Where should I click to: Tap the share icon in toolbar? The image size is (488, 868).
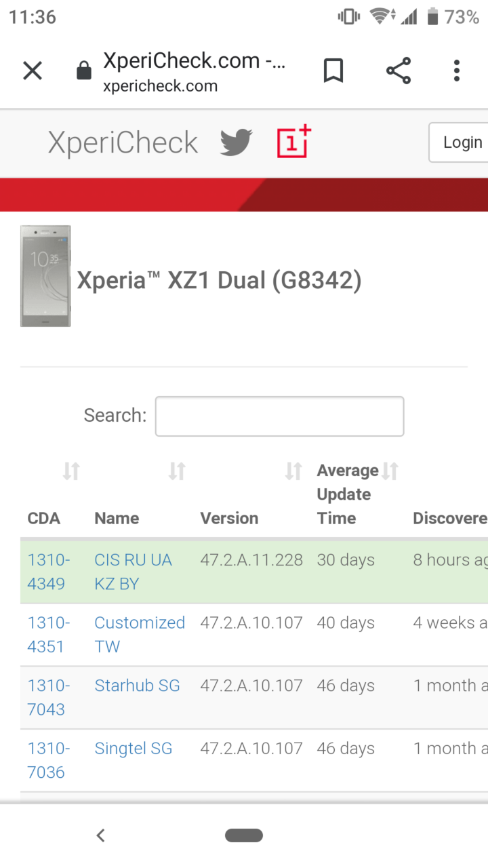(399, 71)
